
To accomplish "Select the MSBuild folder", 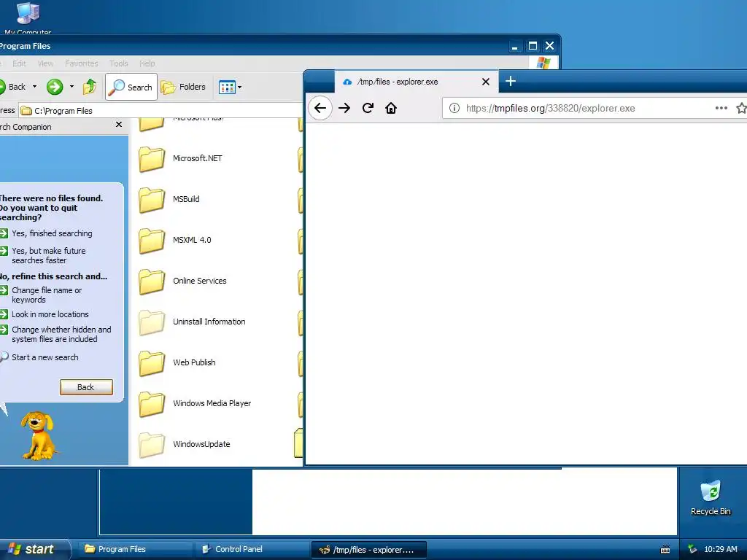I will [x=169, y=200].
